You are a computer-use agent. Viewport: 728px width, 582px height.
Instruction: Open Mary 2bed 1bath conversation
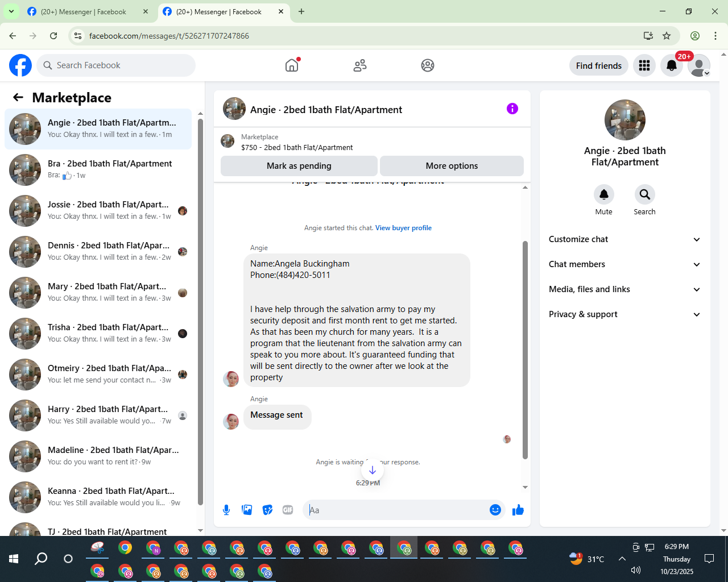click(x=98, y=292)
